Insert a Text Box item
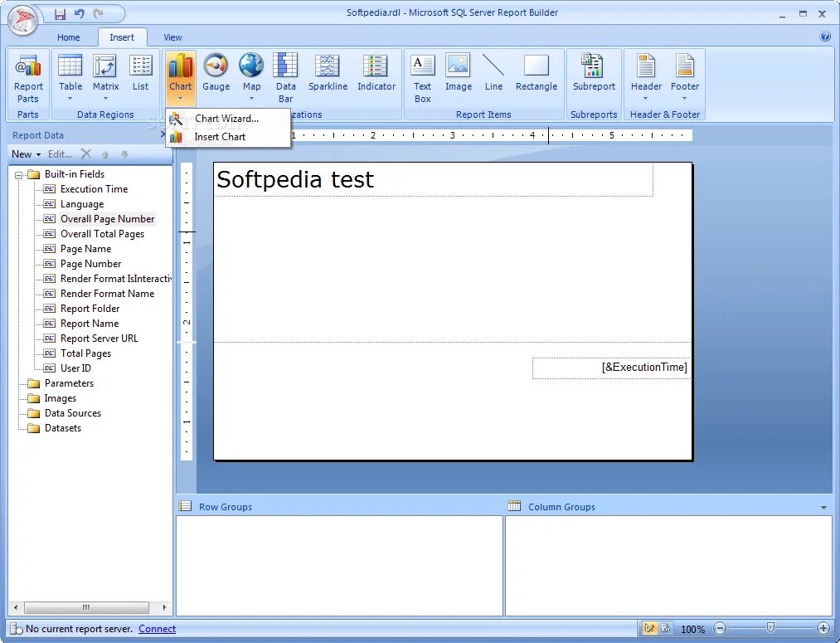The width and height of the screenshot is (840, 643). click(422, 78)
